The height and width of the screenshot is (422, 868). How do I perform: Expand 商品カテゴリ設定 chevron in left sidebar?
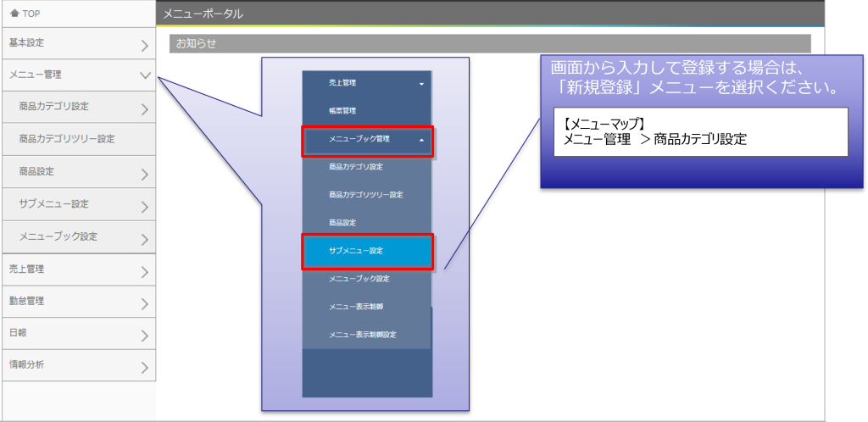[x=144, y=109]
